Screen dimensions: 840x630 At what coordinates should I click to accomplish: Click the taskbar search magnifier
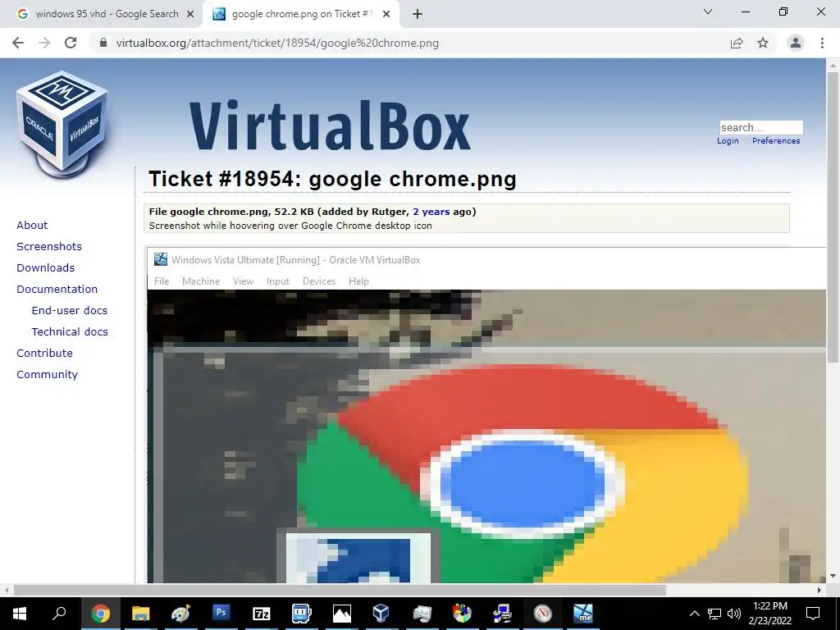click(x=59, y=614)
